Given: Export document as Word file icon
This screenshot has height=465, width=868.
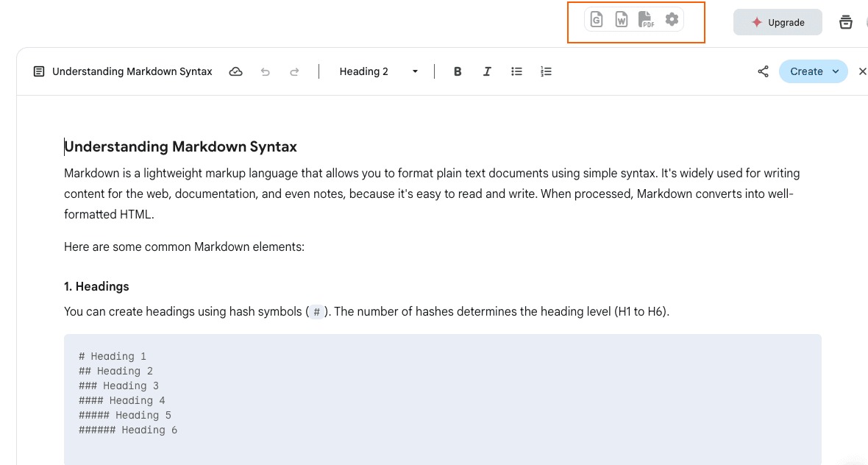Looking at the screenshot, I should [x=622, y=20].
